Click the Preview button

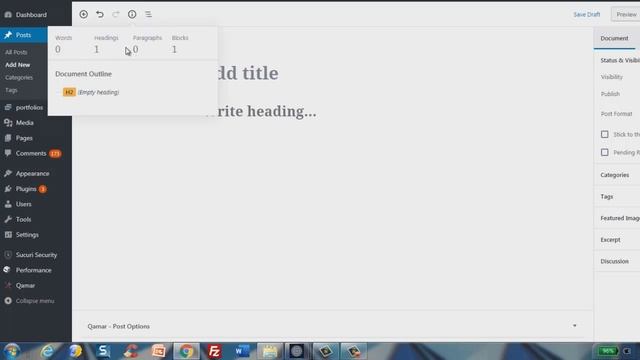pos(626,14)
